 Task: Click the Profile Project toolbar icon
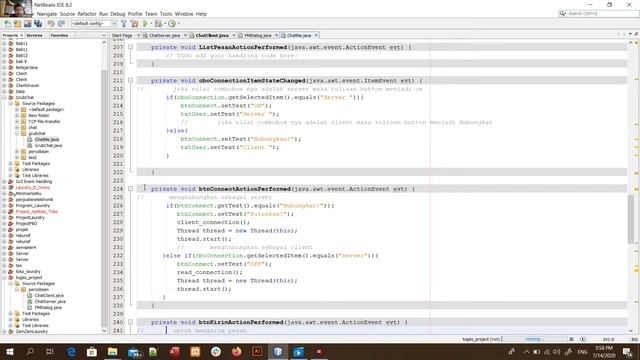(x=172, y=24)
